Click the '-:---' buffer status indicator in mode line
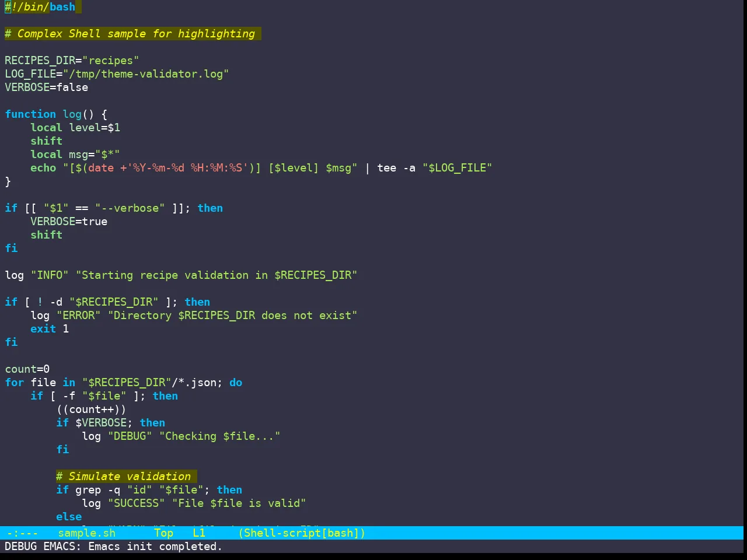Image resolution: width=747 pixels, height=560 pixels. 23,533
